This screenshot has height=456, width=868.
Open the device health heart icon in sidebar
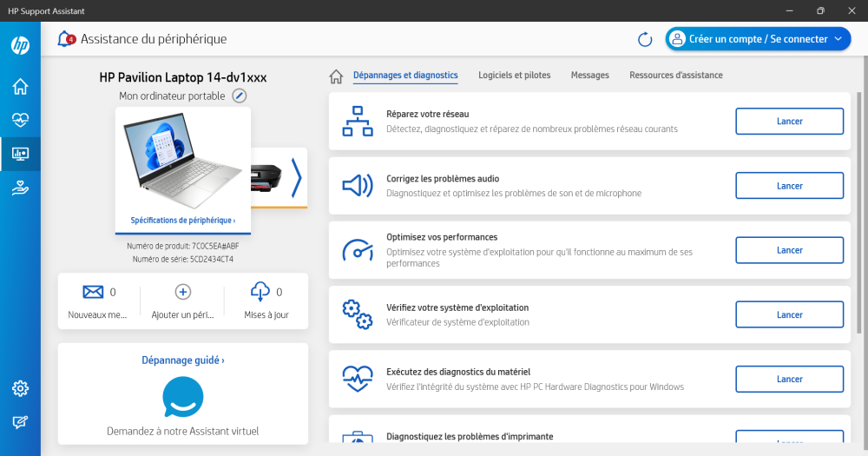[20, 120]
